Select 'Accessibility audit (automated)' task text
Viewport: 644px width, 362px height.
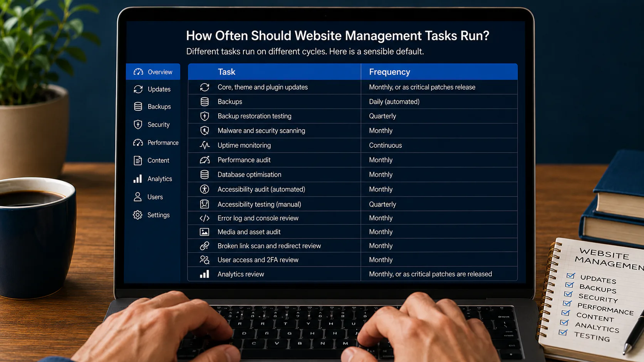(261, 189)
